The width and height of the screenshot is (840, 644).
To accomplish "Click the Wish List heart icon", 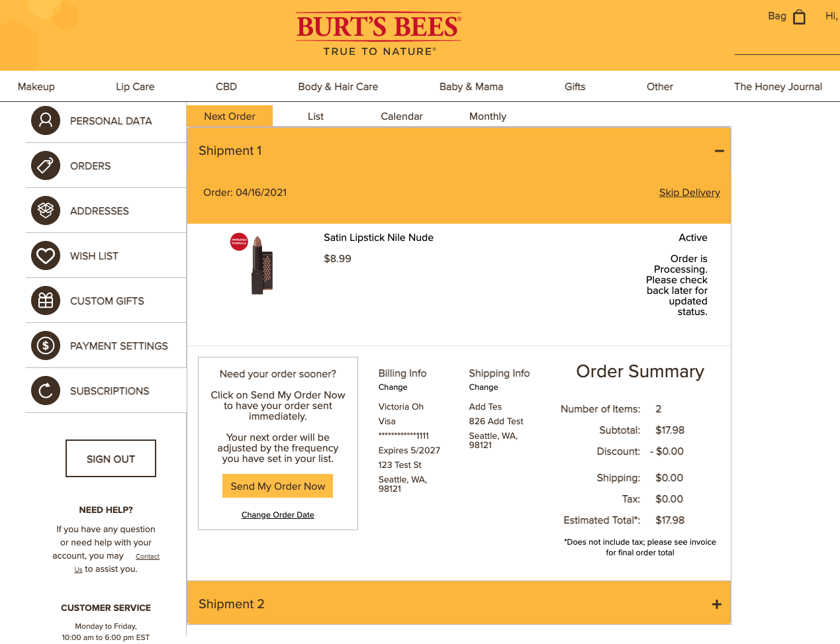I will [x=46, y=255].
